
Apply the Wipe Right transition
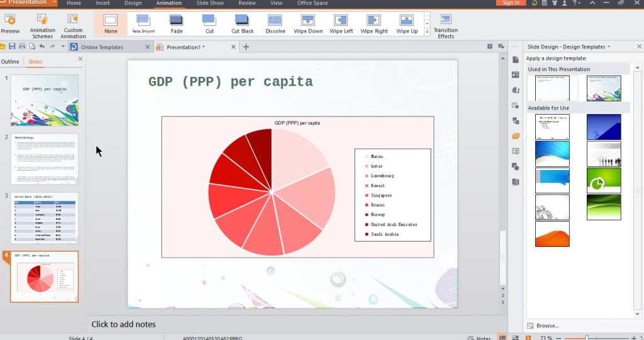click(x=374, y=24)
